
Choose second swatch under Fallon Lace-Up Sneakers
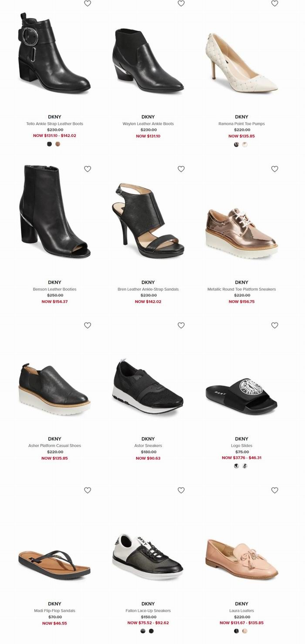(x=151, y=631)
